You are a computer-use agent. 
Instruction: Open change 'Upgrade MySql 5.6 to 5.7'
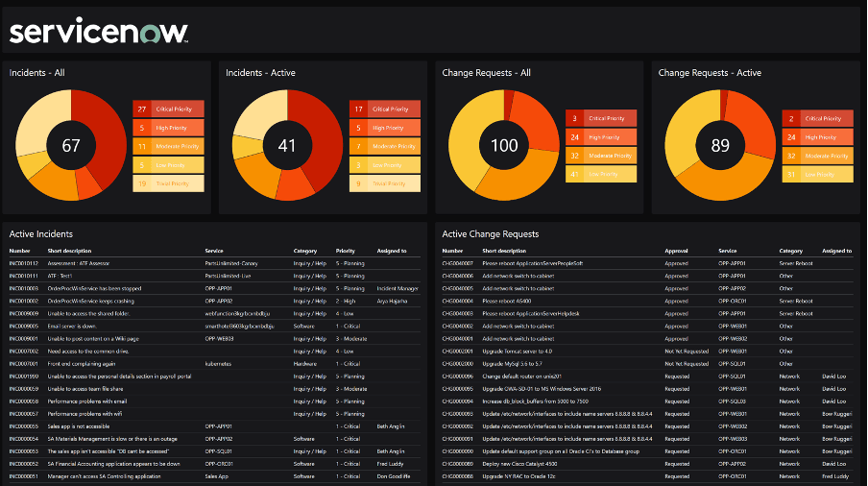click(512, 364)
